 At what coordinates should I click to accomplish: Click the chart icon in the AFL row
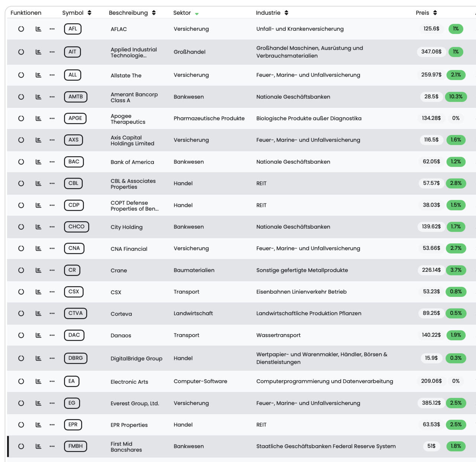click(38, 29)
